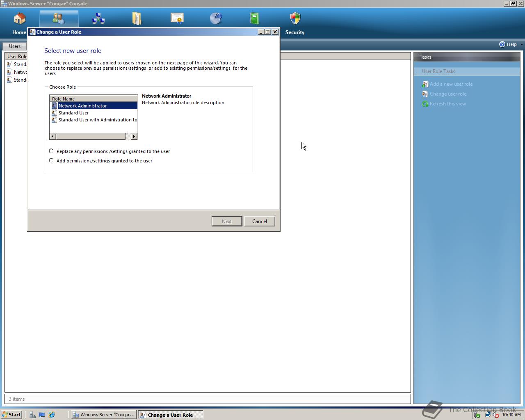Click icon beside Standard User with Administration role
The width and height of the screenshot is (525, 420).
[54, 120]
